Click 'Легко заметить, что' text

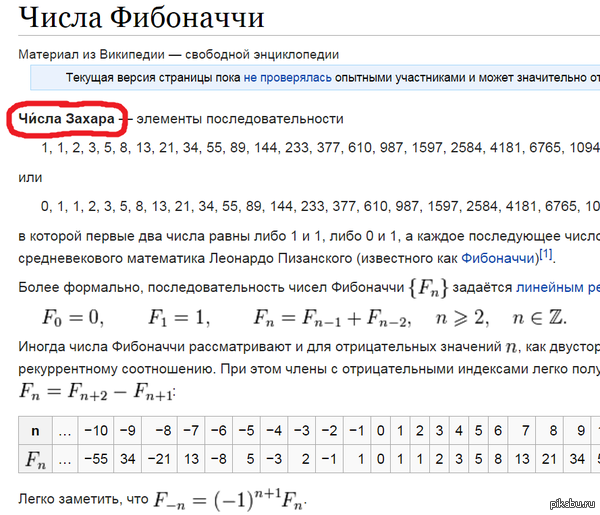click(83, 499)
